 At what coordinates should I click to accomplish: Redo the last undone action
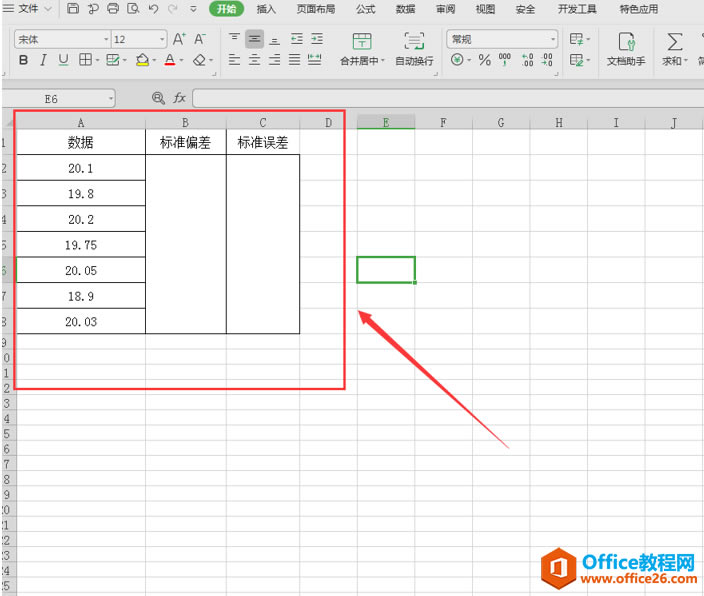[x=172, y=8]
